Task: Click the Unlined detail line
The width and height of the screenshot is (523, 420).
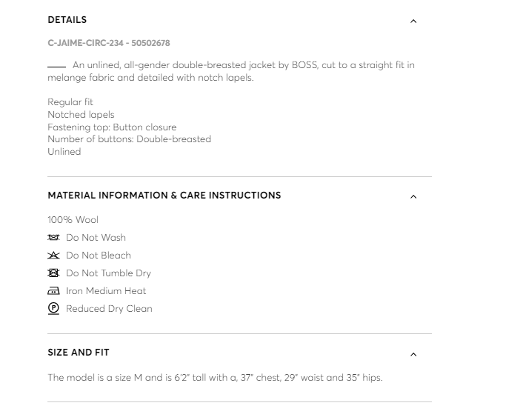Action: coord(64,152)
